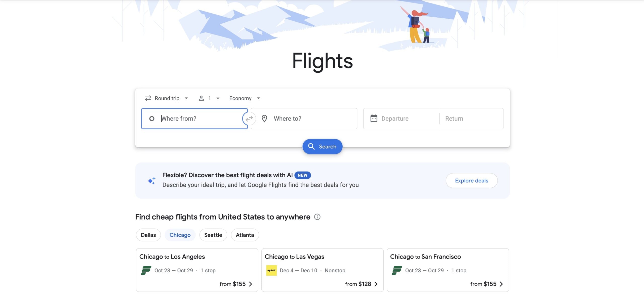Toggle the Atlanta departure city chip

pyautogui.click(x=245, y=235)
